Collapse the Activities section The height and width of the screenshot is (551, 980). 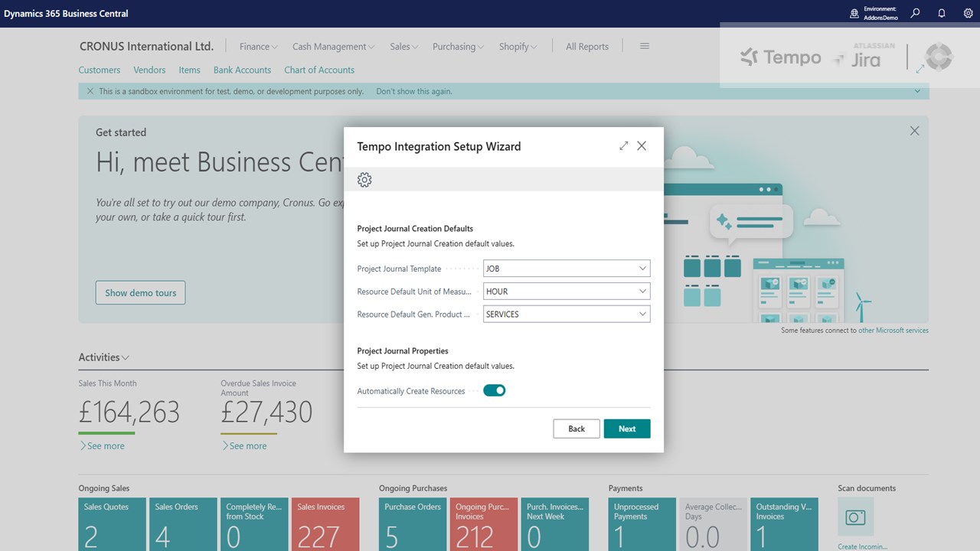point(103,357)
